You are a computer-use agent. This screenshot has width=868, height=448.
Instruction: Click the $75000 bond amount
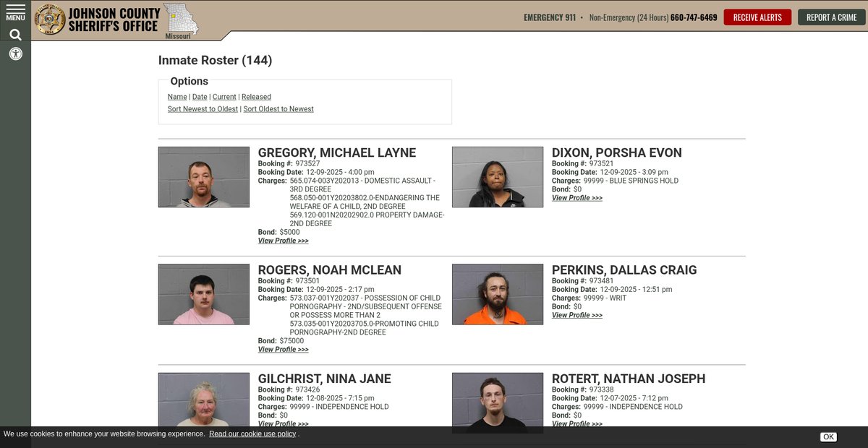point(292,341)
